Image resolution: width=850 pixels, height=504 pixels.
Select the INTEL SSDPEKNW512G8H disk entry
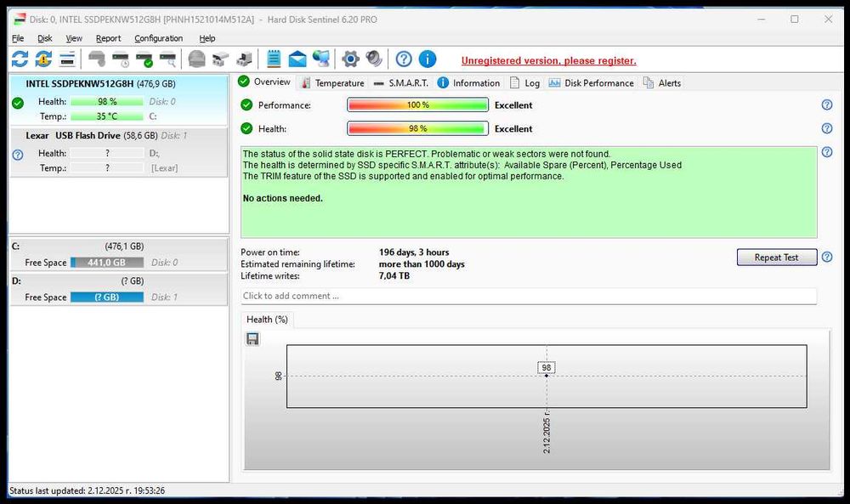(119, 100)
